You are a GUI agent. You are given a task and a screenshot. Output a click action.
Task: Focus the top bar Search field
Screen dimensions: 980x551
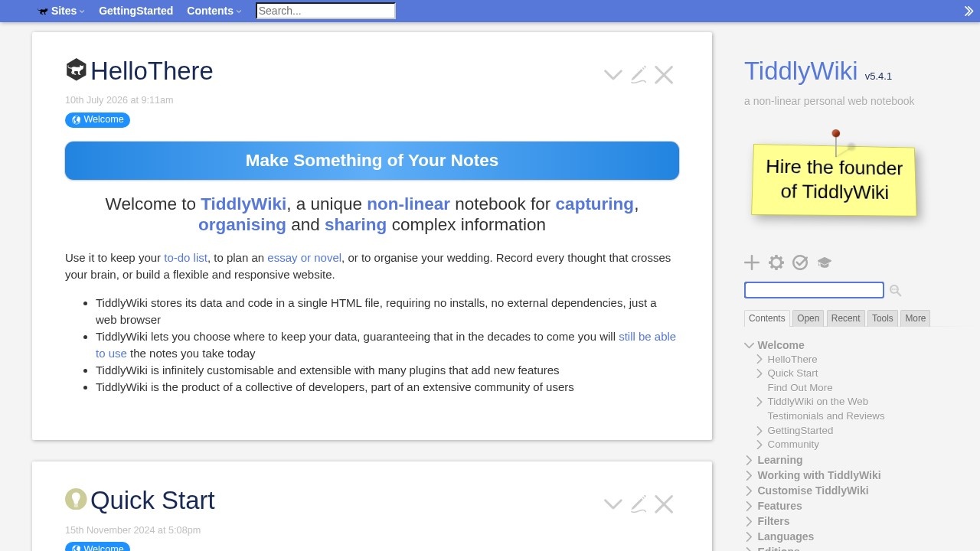pos(325,11)
